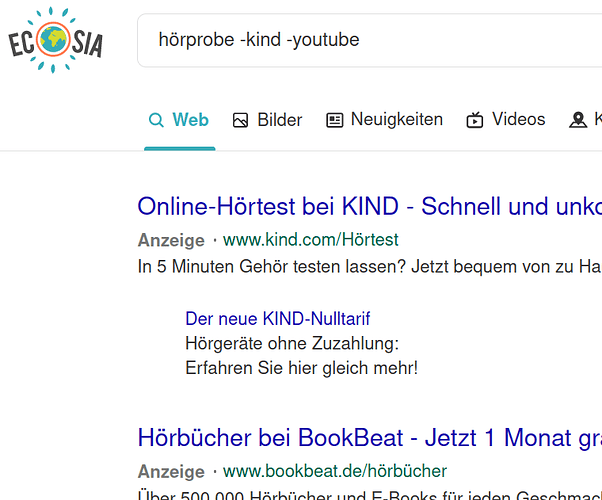
Task: Click the www.kind.com/Hörtest URL
Action: (x=311, y=240)
